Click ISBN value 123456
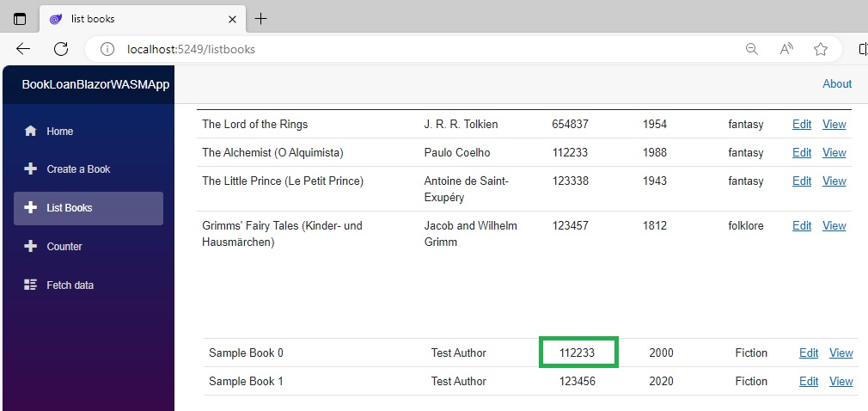Screen dimensions: 868x411 (x=577, y=381)
